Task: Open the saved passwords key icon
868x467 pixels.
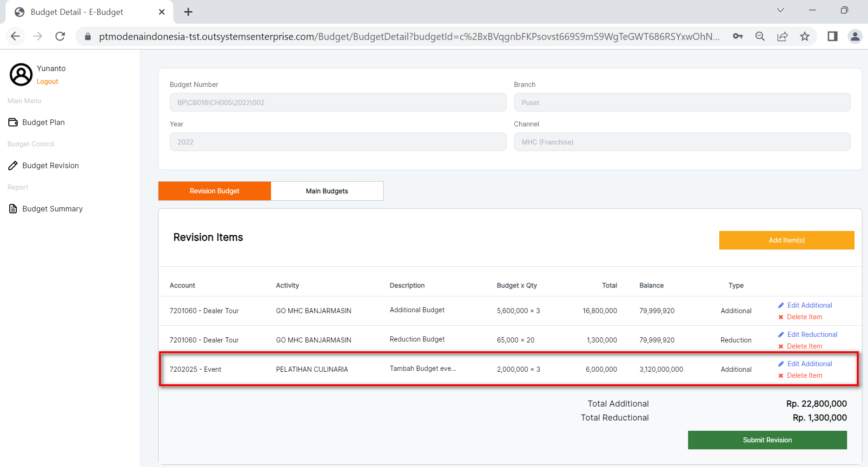Action: click(x=738, y=36)
